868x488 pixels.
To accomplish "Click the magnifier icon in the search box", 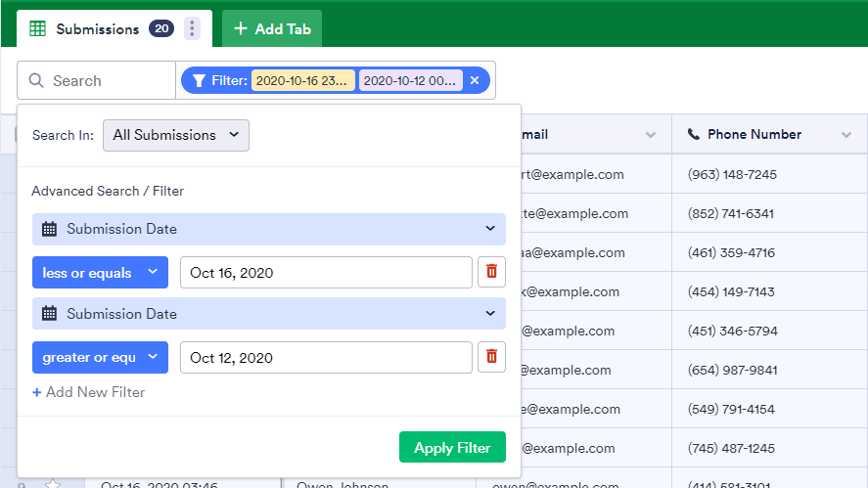I will 36,81.
